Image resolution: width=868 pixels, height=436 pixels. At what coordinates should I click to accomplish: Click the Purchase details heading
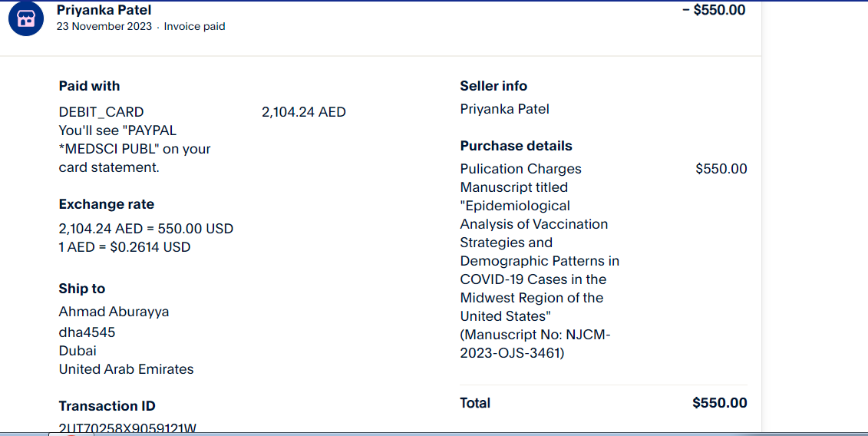click(x=516, y=146)
